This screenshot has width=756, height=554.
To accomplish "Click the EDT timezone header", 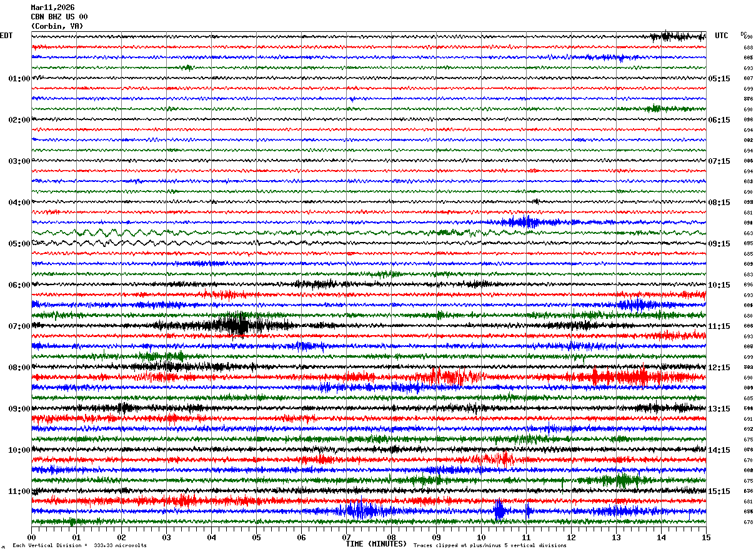I will point(6,36).
